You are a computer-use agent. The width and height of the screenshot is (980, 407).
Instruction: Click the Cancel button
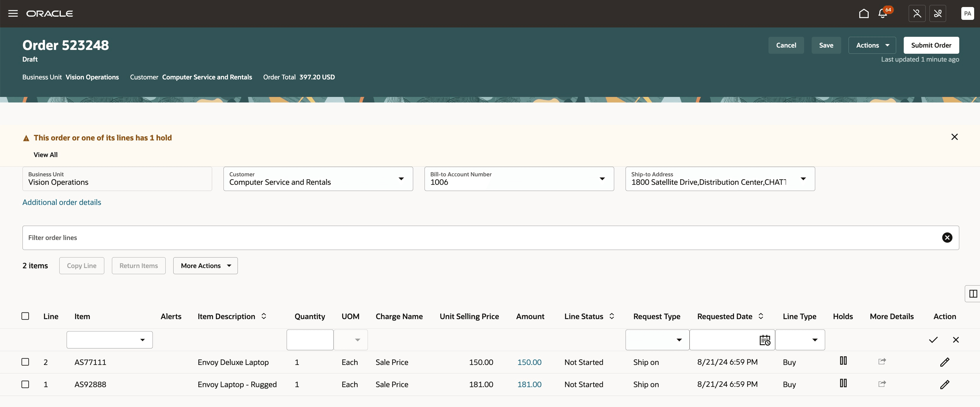(786, 45)
